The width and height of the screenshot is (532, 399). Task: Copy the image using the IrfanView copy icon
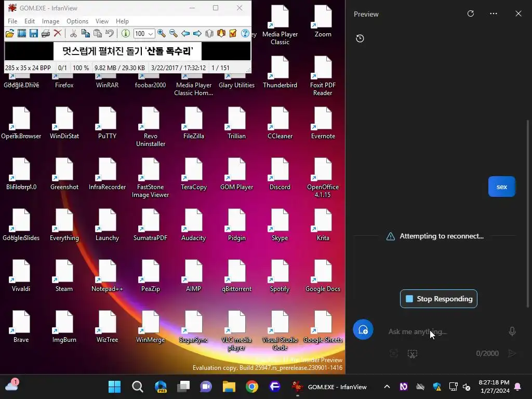[x=86, y=33]
